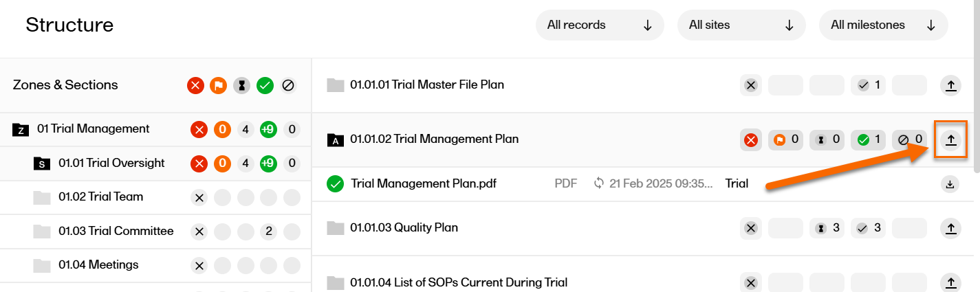Open the All milestones dropdown
This screenshot has height=292, width=980.
(x=883, y=25)
